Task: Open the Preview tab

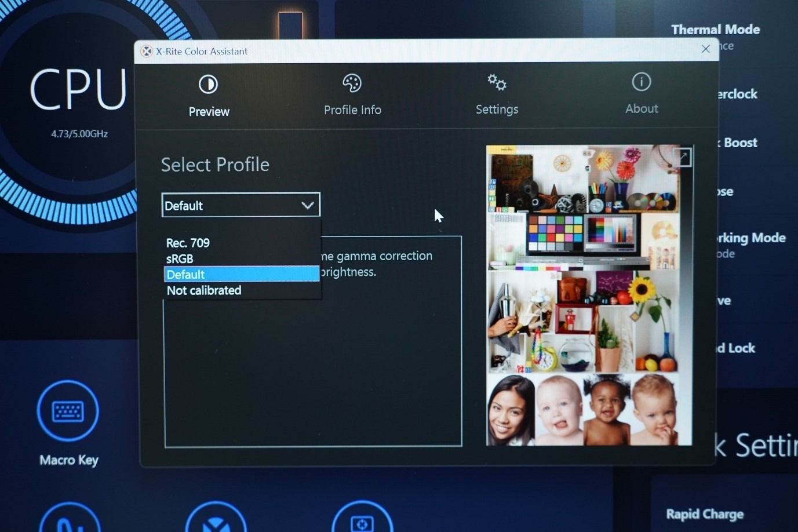Action: (x=209, y=96)
